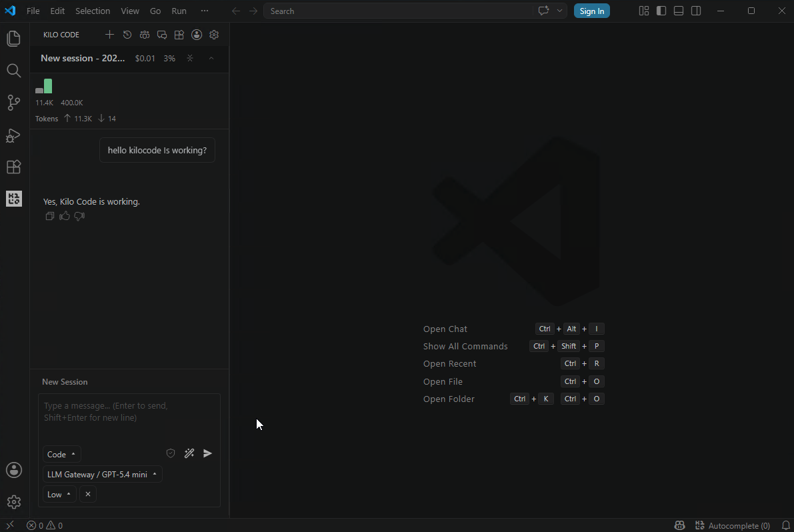
Task: Focus the Type a message input box
Action: [129, 417]
